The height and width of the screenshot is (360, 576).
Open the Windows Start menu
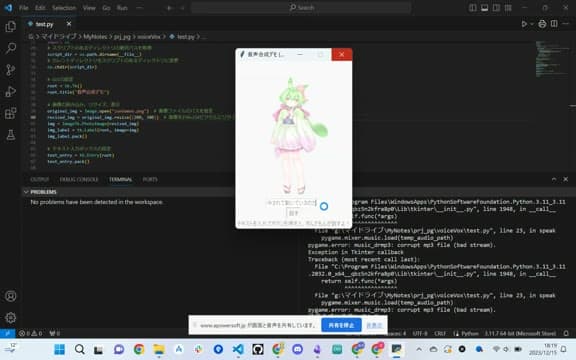click(x=60, y=349)
